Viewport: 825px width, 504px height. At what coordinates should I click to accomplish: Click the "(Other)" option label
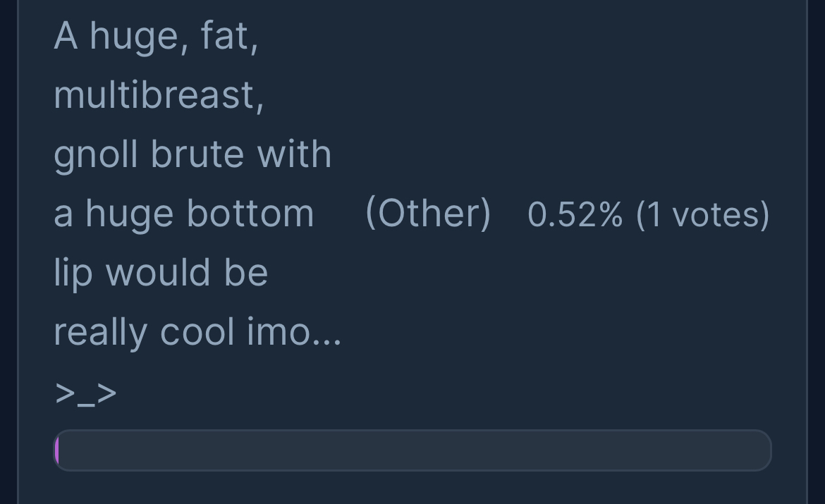tap(428, 213)
